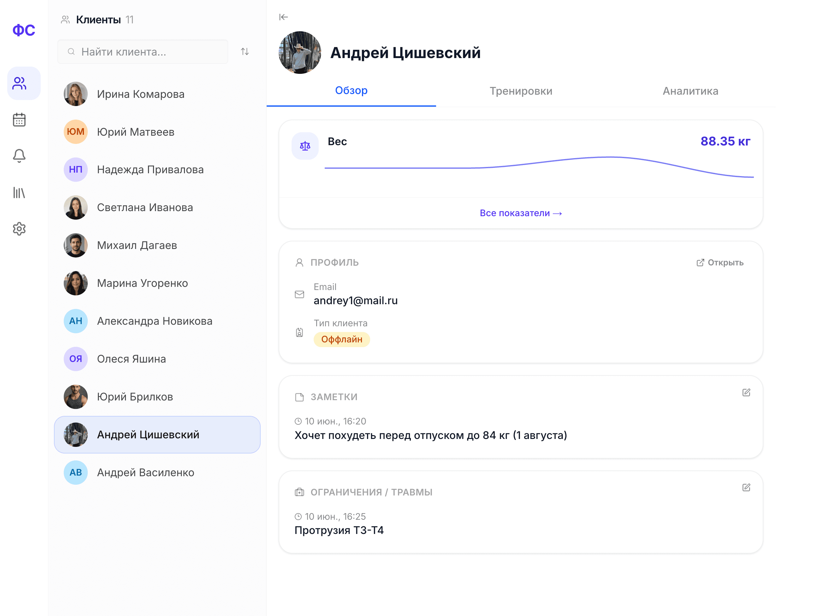Click the injuries medical kit icon
840x616 pixels.
(x=299, y=492)
